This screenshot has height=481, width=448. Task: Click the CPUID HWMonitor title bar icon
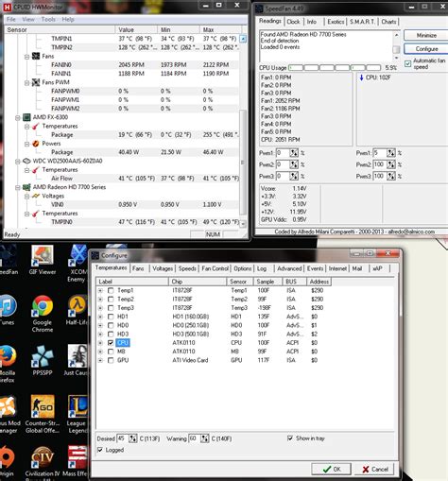click(7, 7)
